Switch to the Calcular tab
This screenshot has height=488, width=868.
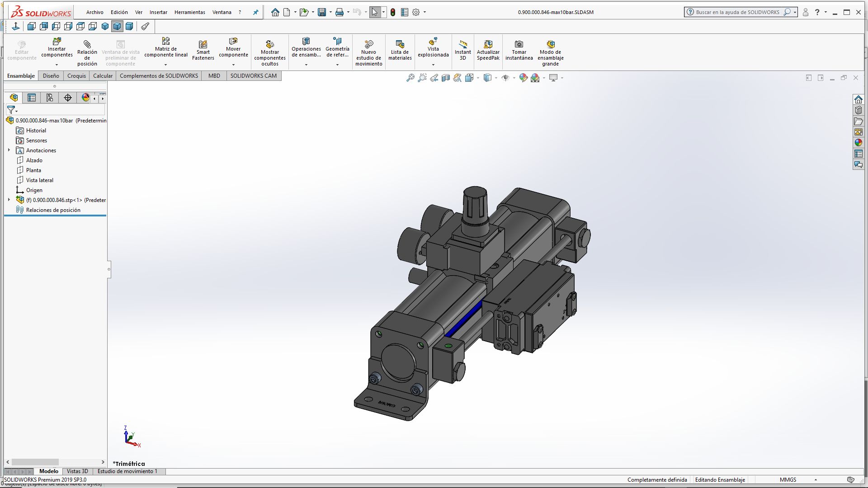(103, 75)
